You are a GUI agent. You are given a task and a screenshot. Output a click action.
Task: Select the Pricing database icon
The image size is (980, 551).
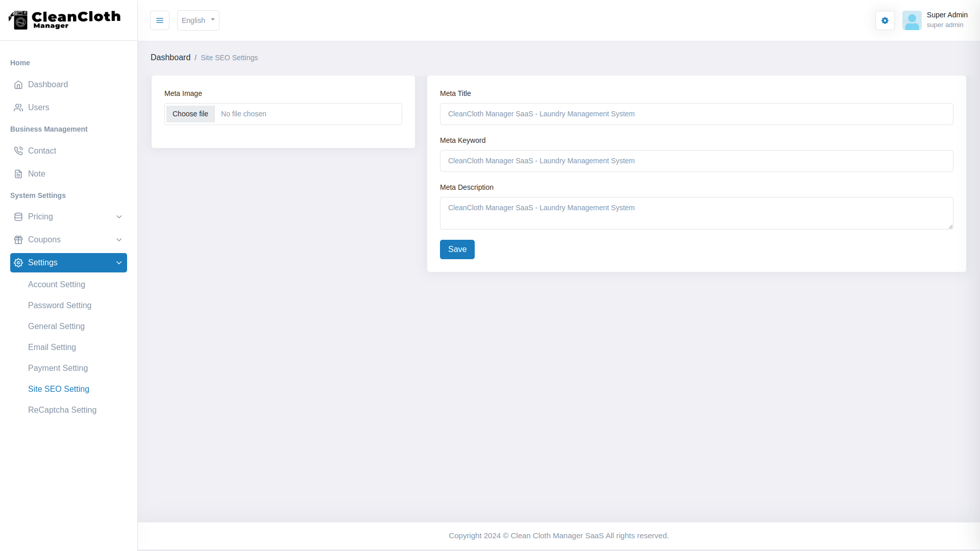[x=18, y=217]
